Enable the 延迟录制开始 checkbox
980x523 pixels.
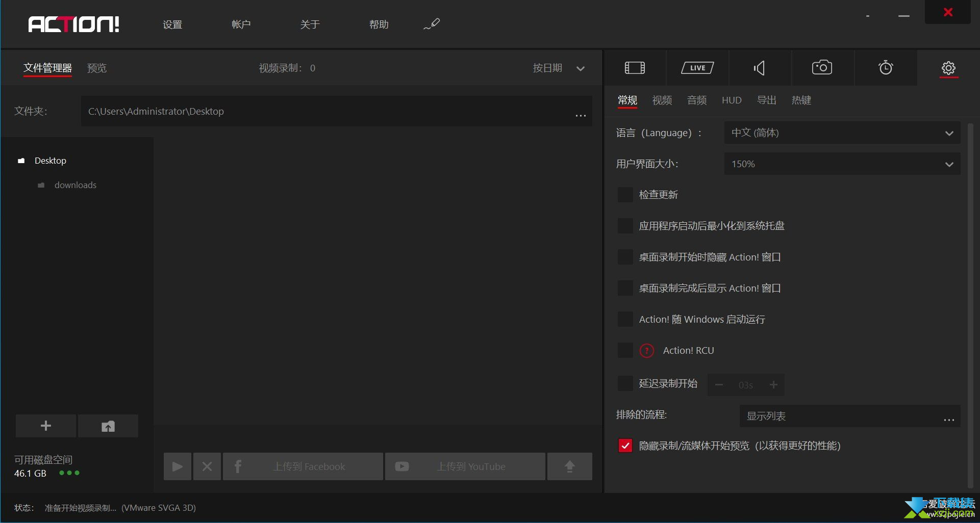[x=625, y=383]
